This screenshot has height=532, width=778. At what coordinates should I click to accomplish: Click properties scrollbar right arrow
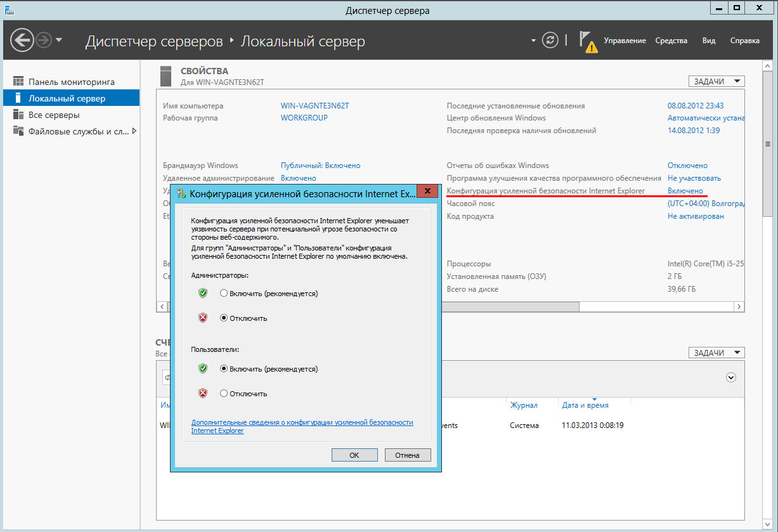coord(739,307)
